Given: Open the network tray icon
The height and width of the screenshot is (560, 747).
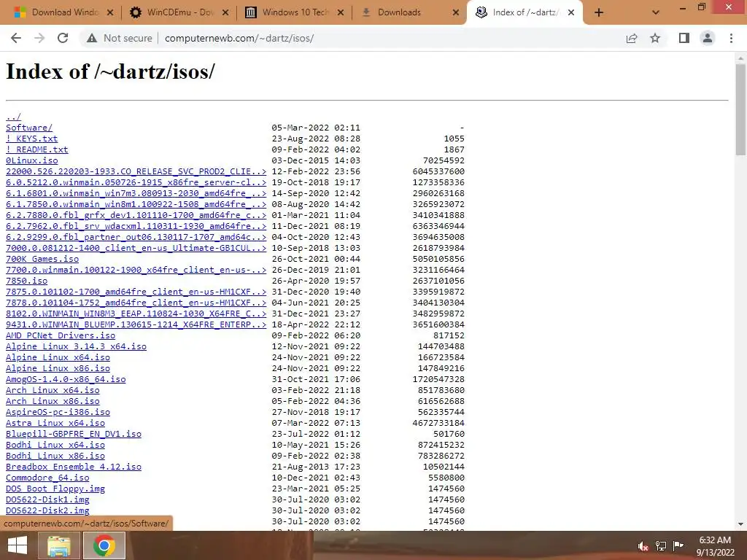Looking at the screenshot, I should pyautogui.click(x=661, y=546).
